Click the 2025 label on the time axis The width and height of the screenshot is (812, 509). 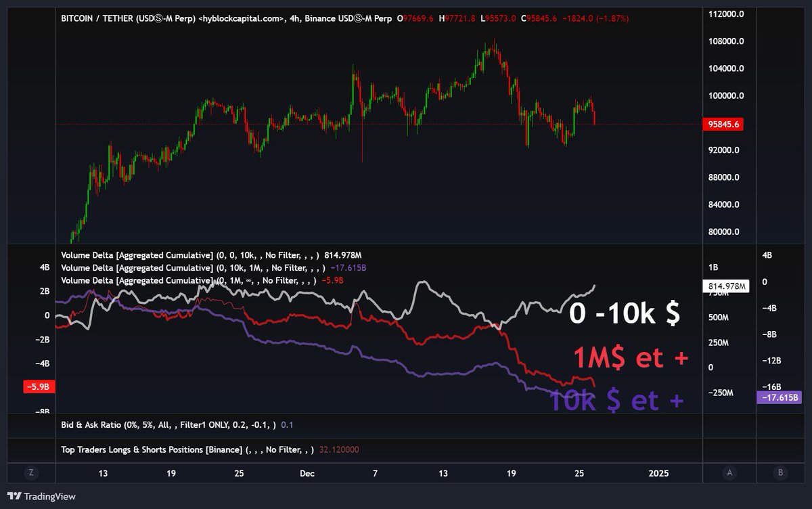[x=658, y=473]
